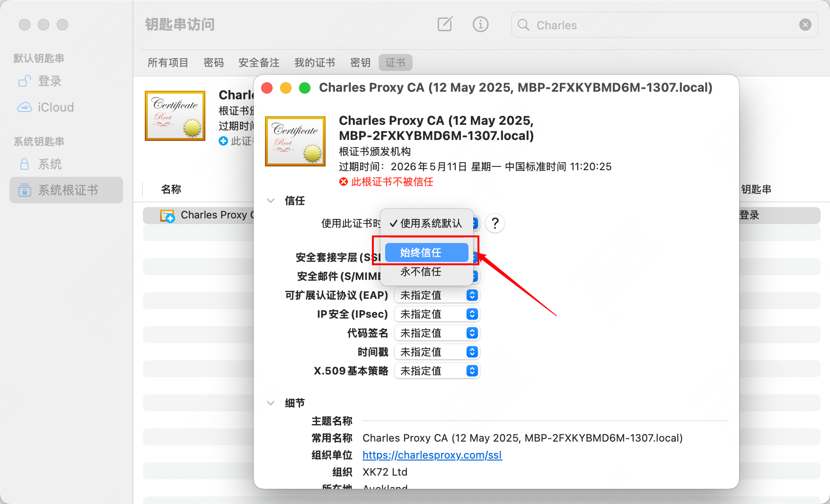
Task: Click the 钥匙串访问 window title
Action: [x=180, y=24]
